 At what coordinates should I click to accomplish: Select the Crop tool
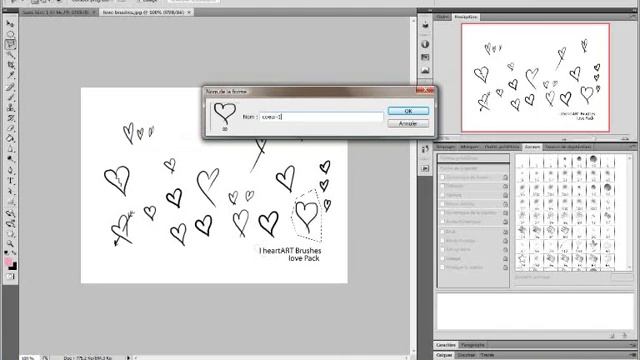click(x=10, y=65)
